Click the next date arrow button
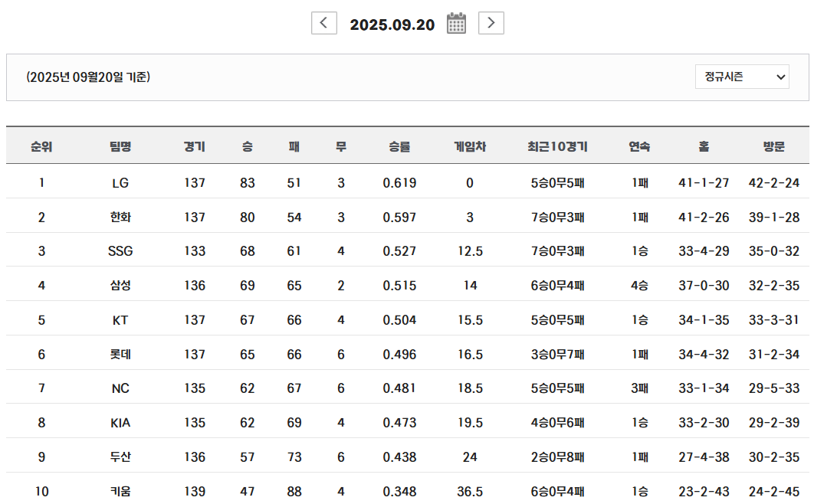 click(x=491, y=23)
